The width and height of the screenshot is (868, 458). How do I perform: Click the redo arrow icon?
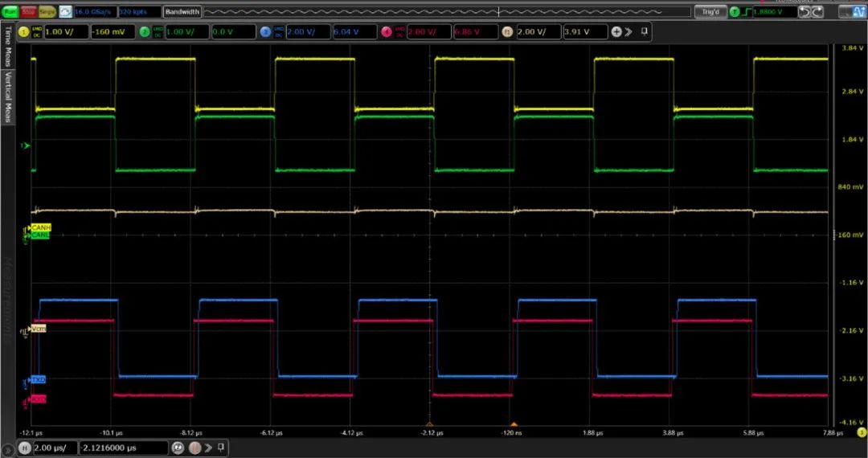(817, 11)
